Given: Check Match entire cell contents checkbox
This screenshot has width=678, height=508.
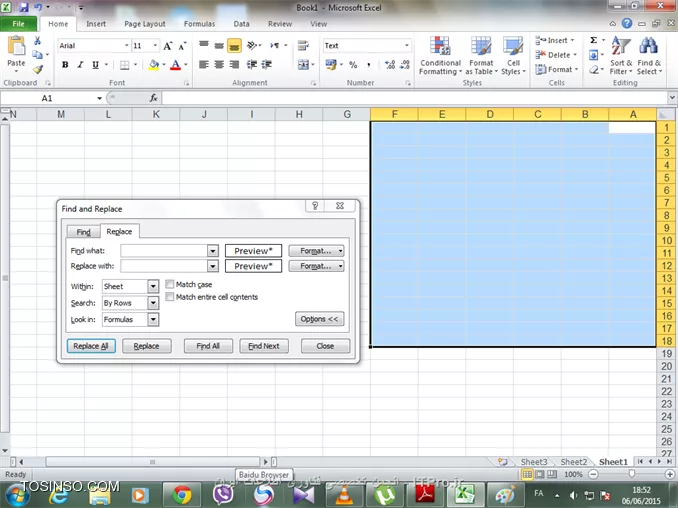Looking at the screenshot, I should click(x=170, y=297).
